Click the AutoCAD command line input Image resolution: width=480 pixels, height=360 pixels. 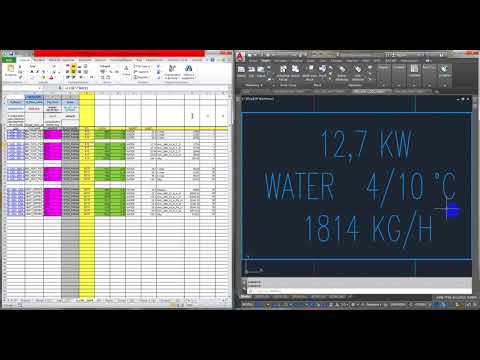358,291
